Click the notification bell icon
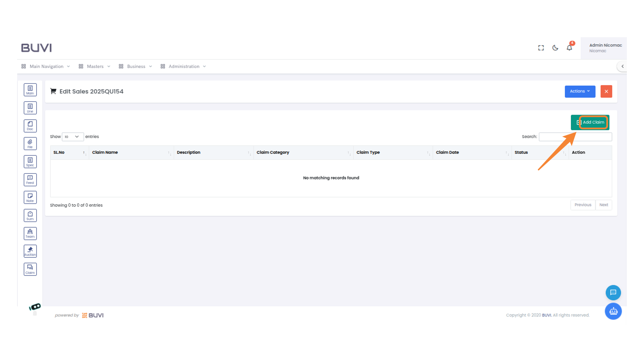 pos(569,48)
